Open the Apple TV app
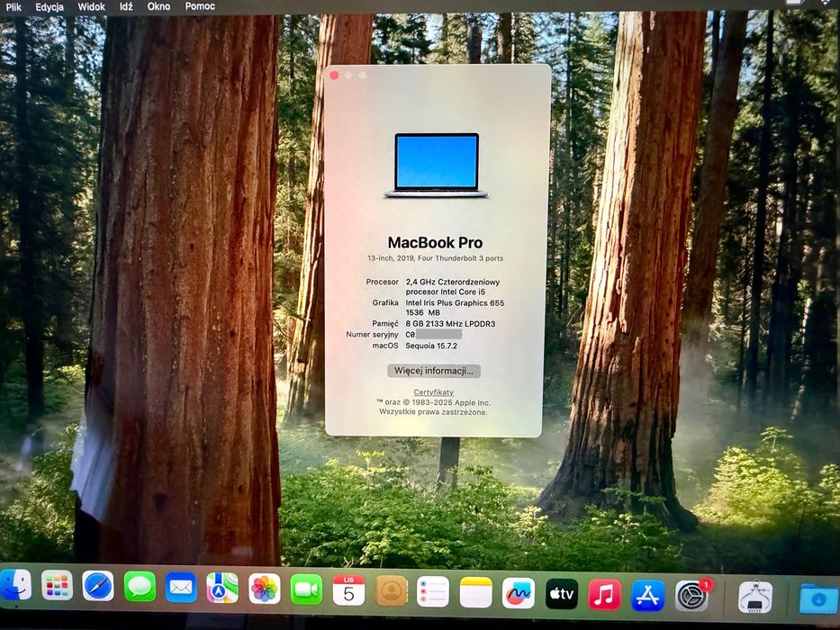Screen dimensions: 840x630 pyautogui.click(x=562, y=594)
